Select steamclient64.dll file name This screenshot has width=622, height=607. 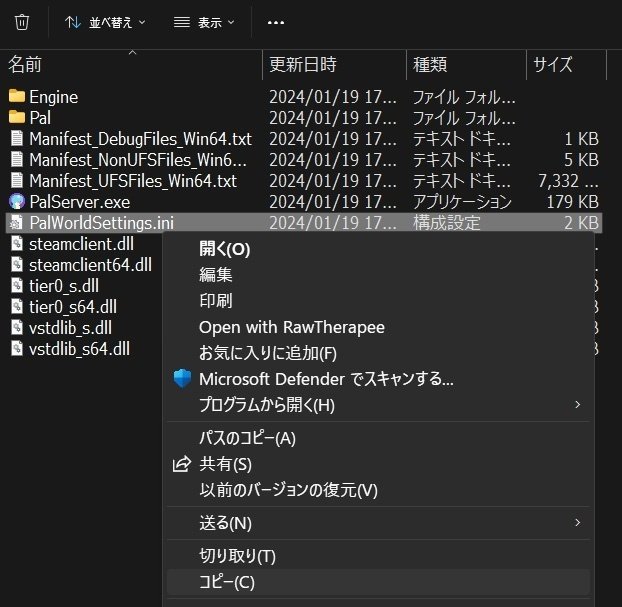click(90, 265)
